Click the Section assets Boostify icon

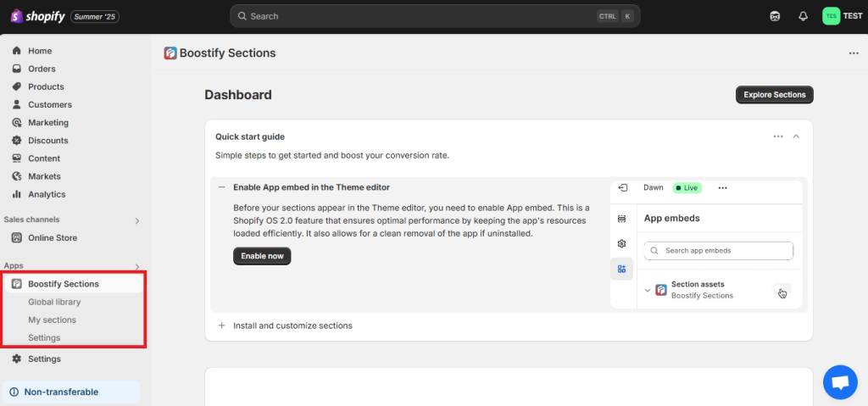tap(661, 290)
